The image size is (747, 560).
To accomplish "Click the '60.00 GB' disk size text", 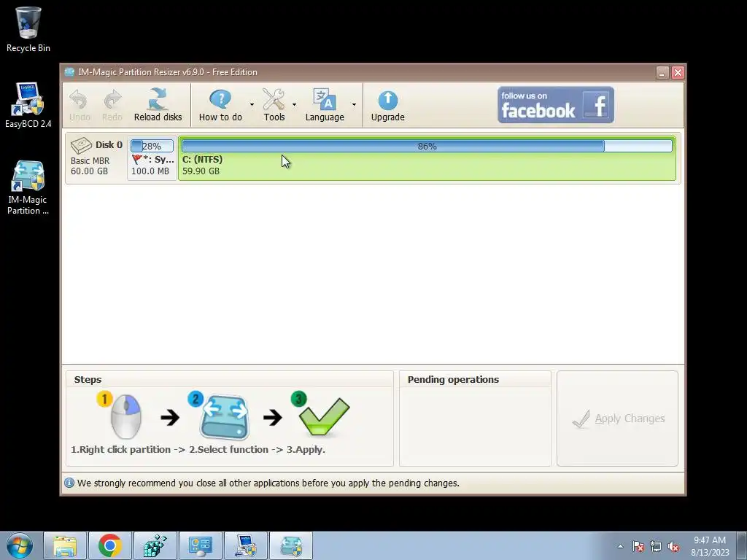I will [x=89, y=171].
